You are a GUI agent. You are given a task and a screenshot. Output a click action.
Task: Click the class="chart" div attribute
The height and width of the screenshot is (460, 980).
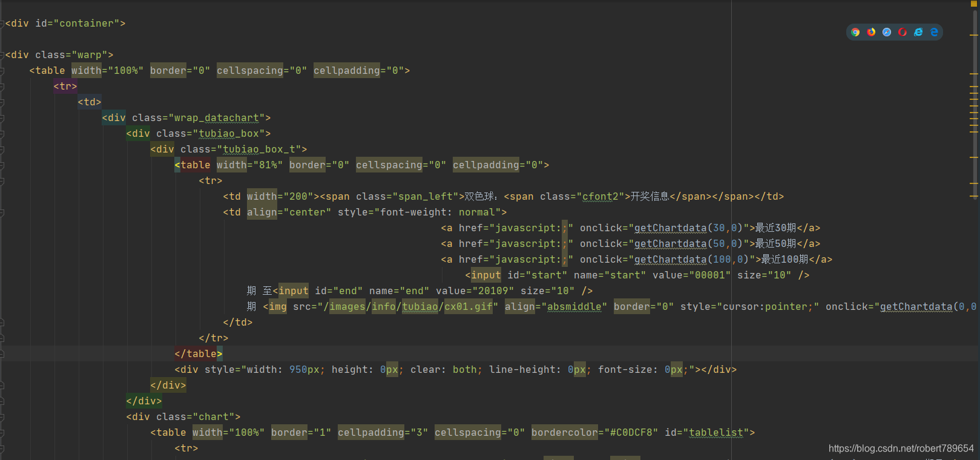[196, 417]
